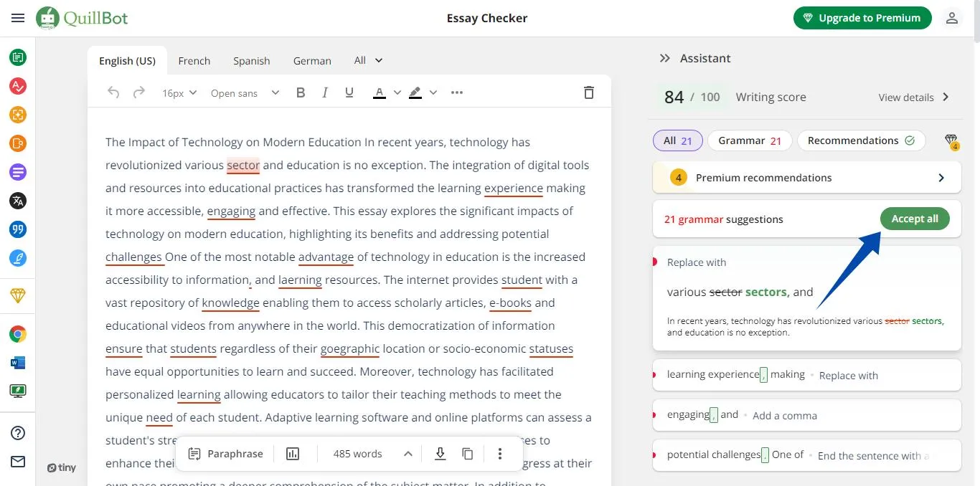
Task: Apply italic formatting to selected text
Action: click(324, 92)
